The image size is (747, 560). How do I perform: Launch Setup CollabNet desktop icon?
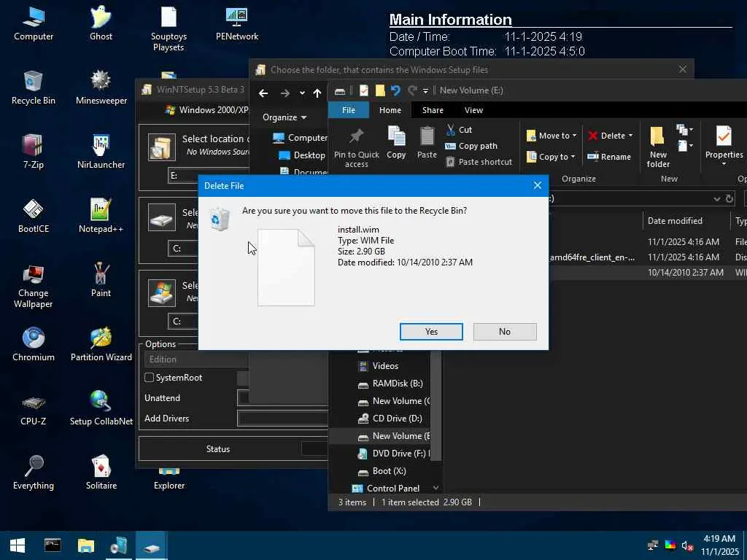tap(101, 408)
